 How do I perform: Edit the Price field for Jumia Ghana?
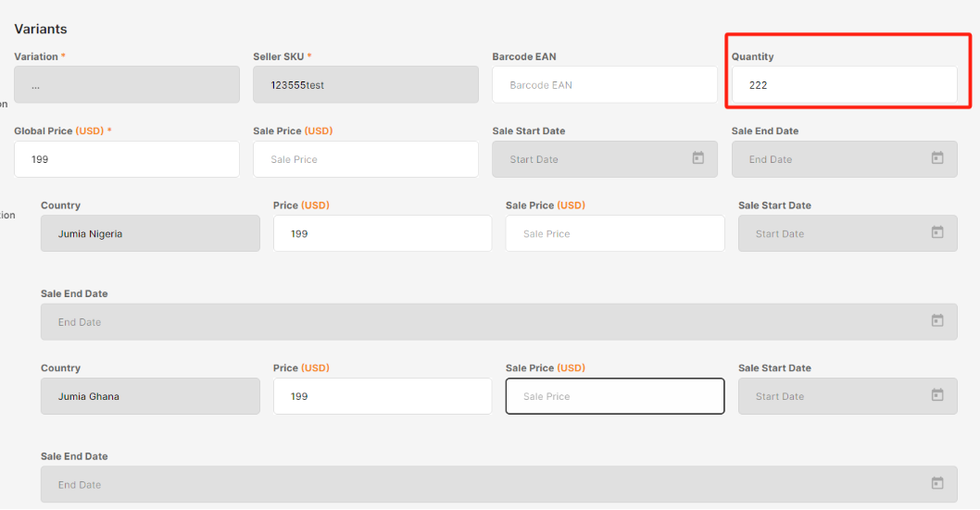click(x=382, y=396)
